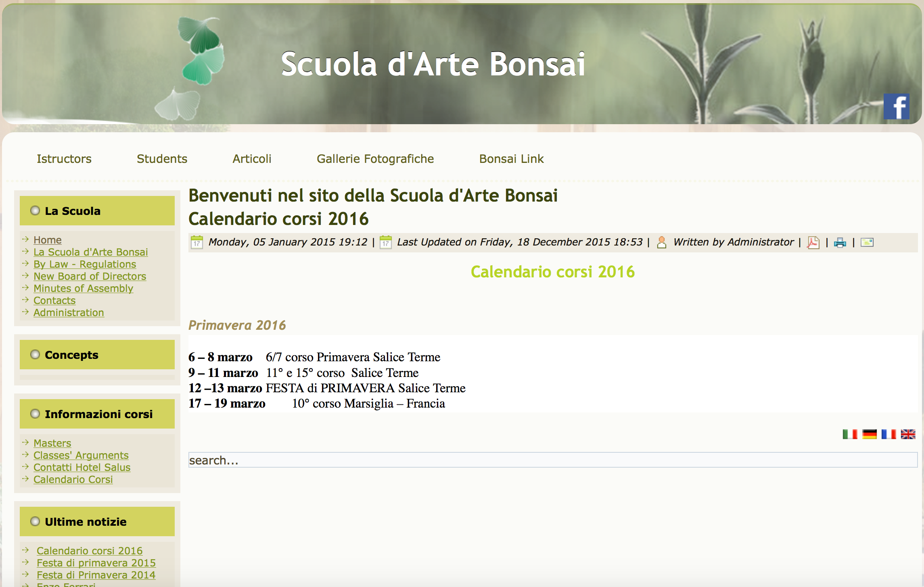This screenshot has width=924, height=587.
Task: Open the Facebook page icon
Action: pyautogui.click(x=896, y=106)
